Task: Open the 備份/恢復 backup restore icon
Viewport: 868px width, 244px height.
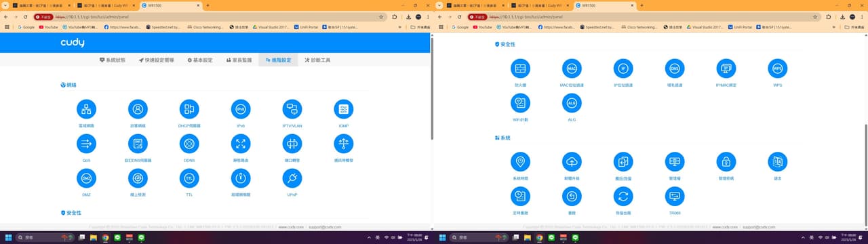Action: 623,161
